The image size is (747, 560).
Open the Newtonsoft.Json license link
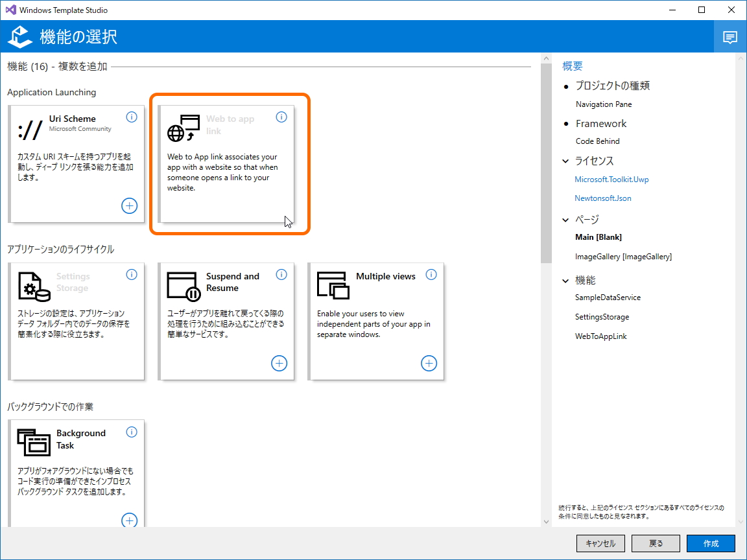click(x=603, y=198)
